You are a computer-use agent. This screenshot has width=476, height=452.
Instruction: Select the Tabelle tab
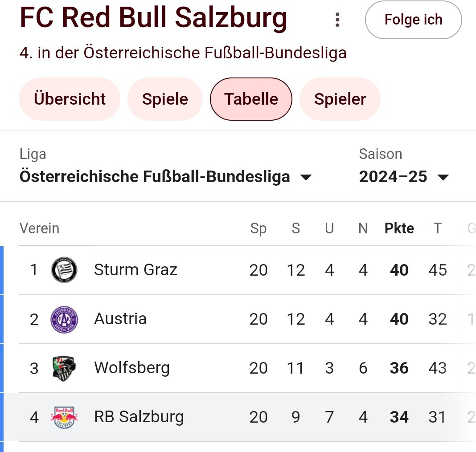tap(251, 99)
